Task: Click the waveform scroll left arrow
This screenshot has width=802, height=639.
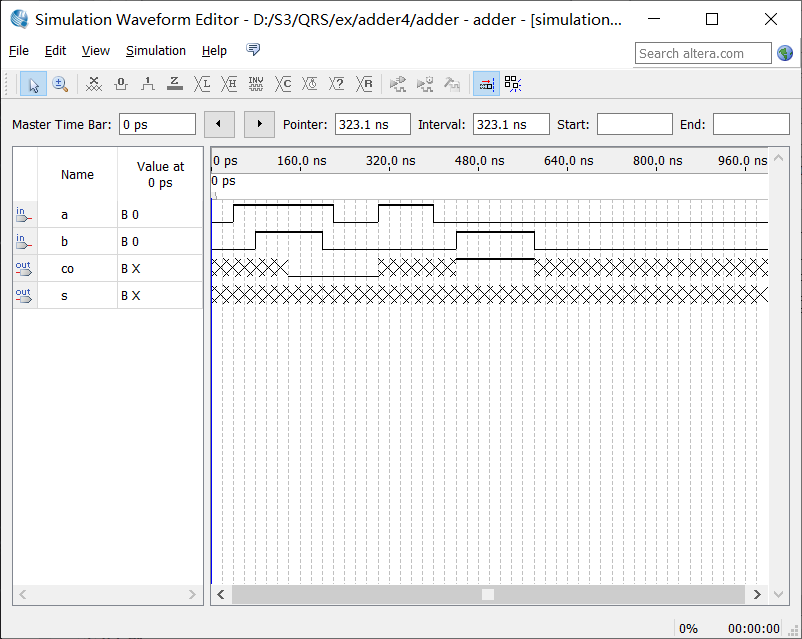Action: point(221,594)
